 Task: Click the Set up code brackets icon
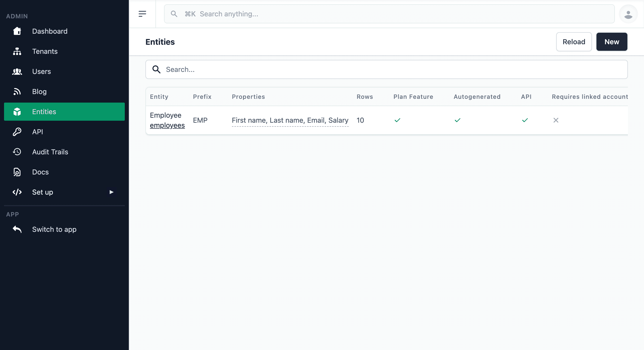coord(17,192)
